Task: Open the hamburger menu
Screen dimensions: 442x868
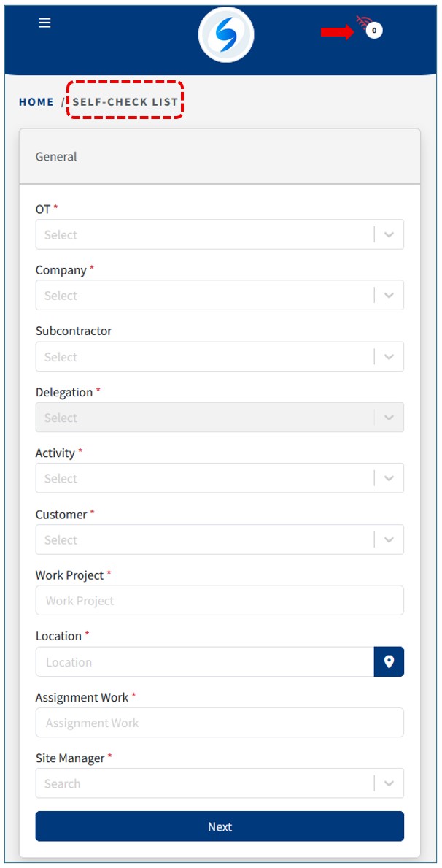Action: pyautogui.click(x=44, y=23)
